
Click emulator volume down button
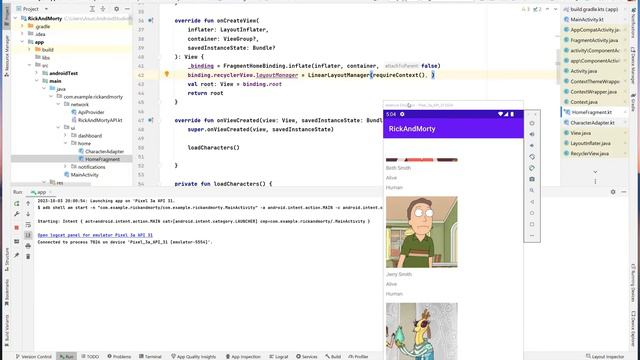coord(532,145)
